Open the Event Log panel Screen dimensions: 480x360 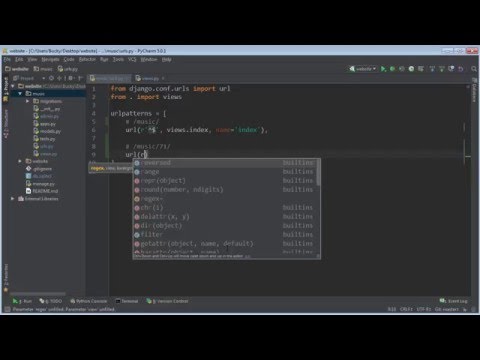(454, 301)
